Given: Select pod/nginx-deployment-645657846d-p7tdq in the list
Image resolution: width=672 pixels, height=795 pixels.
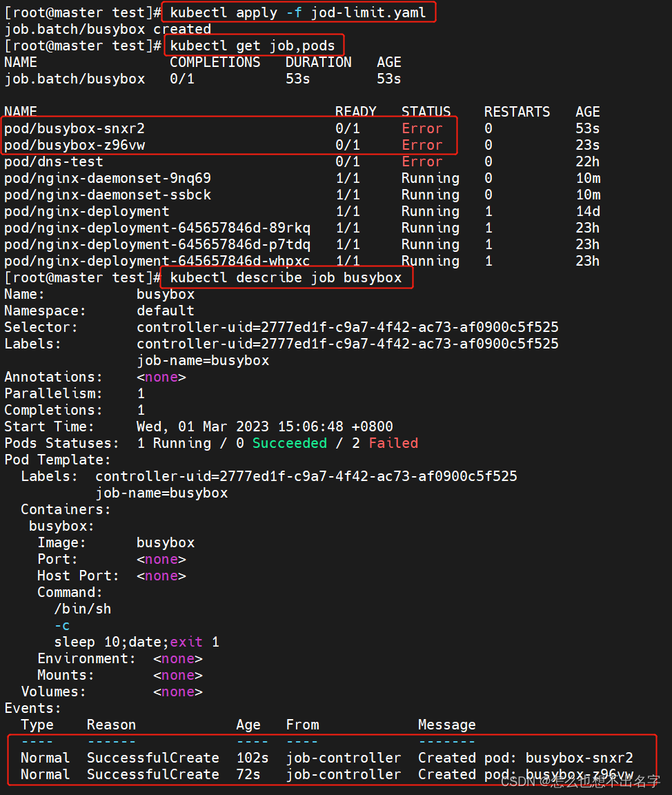Looking at the screenshot, I should pos(157,244).
